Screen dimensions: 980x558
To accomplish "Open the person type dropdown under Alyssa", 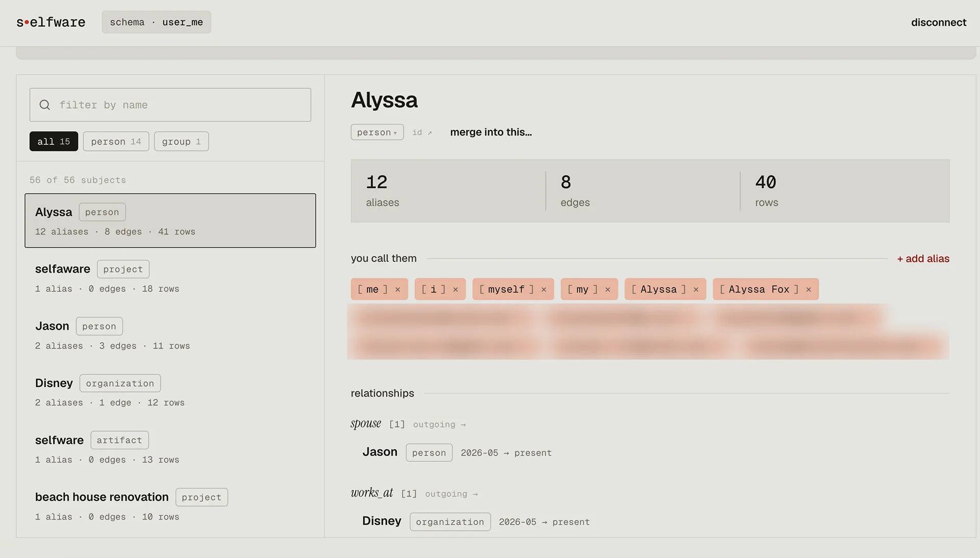I will point(377,132).
